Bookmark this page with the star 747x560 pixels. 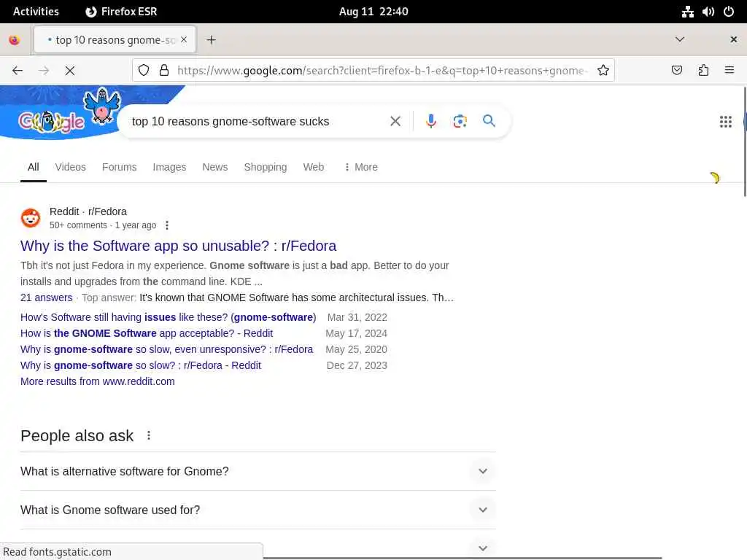click(603, 71)
